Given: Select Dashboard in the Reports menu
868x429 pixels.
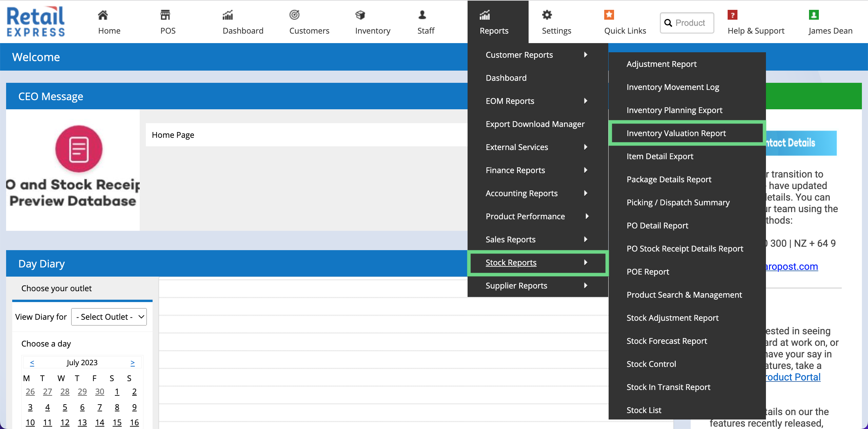Looking at the screenshot, I should (x=506, y=78).
